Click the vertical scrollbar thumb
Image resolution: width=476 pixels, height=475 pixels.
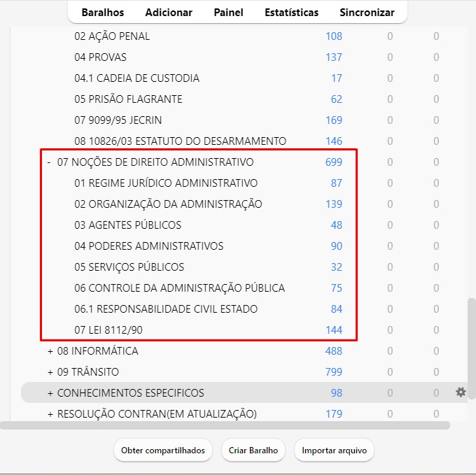point(471,348)
